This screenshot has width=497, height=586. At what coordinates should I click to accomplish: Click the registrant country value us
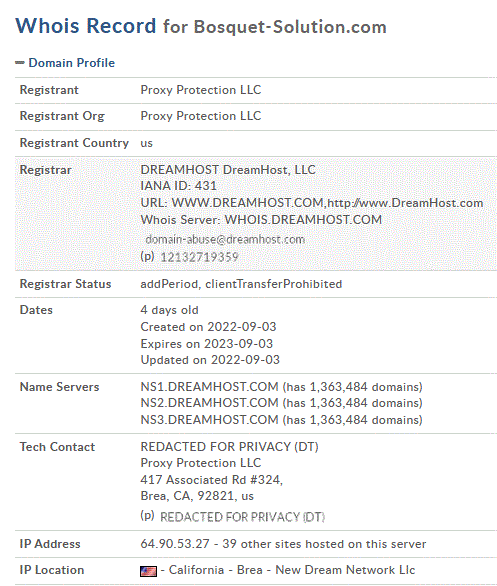(146, 143)
